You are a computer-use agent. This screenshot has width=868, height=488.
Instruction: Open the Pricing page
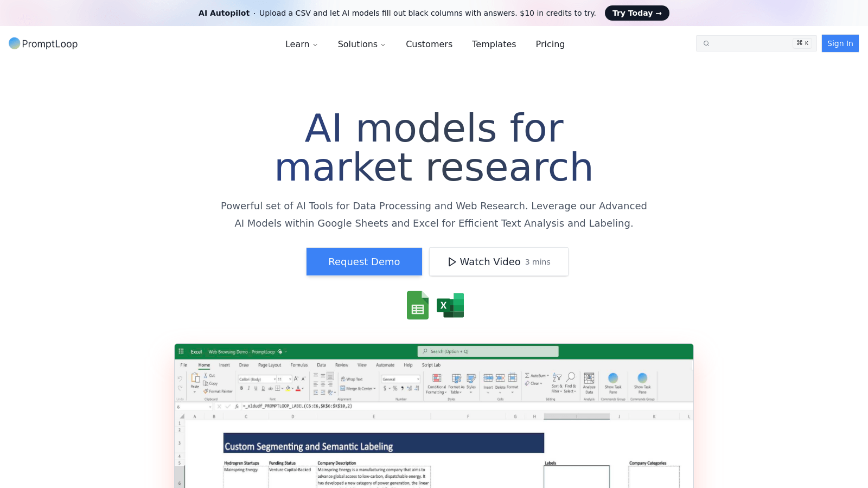pos(550,44)
